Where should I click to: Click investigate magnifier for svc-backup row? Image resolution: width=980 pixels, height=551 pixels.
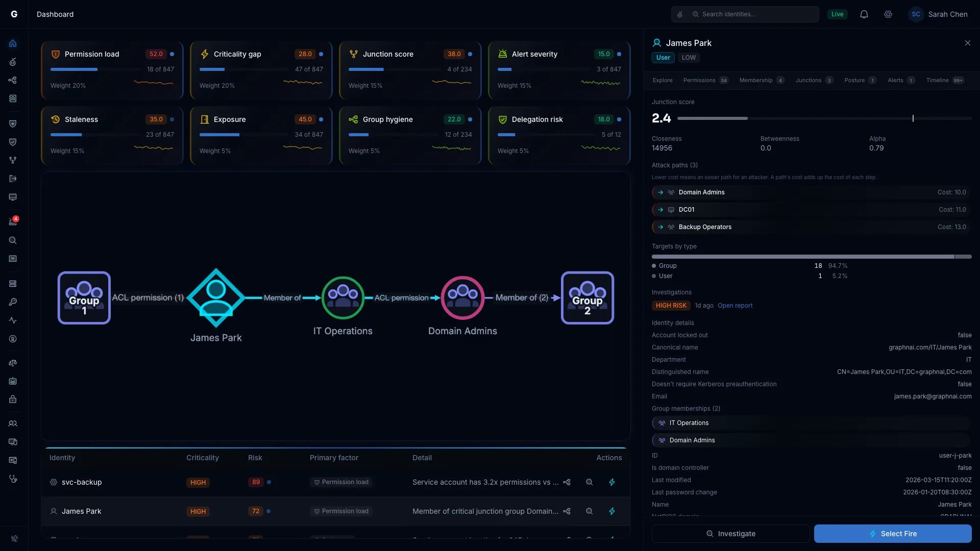[x=589, y=482]
